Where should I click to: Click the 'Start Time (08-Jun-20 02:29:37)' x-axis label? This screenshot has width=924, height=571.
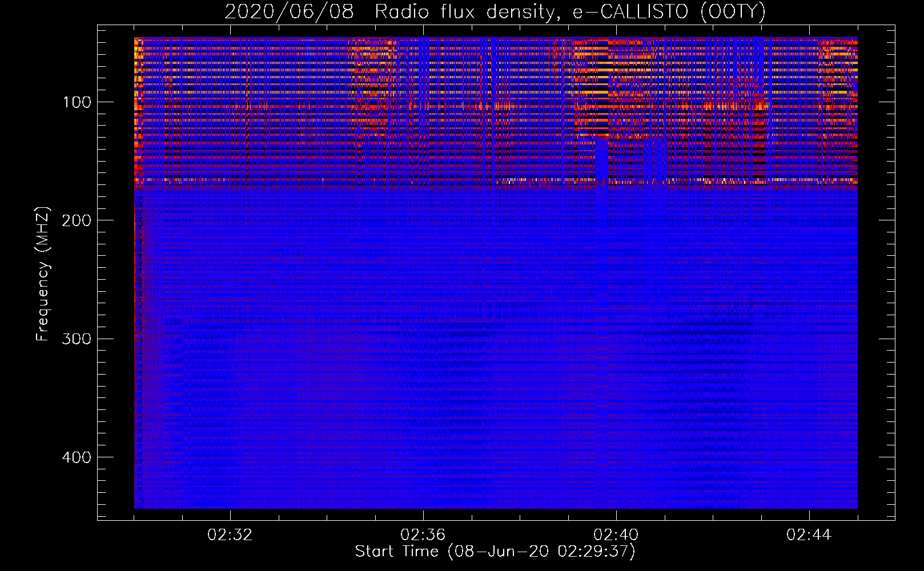[495, 552]
